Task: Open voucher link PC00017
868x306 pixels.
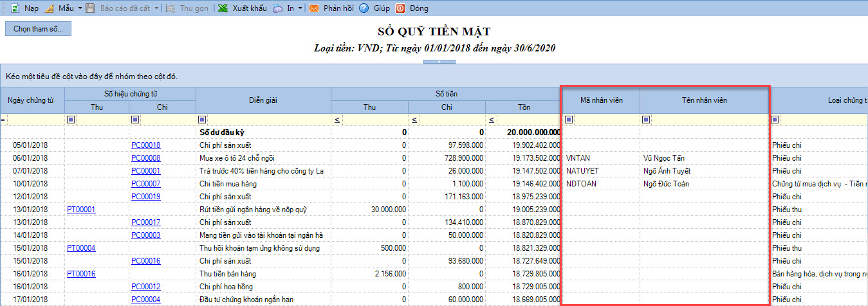Action: (146, 222)
